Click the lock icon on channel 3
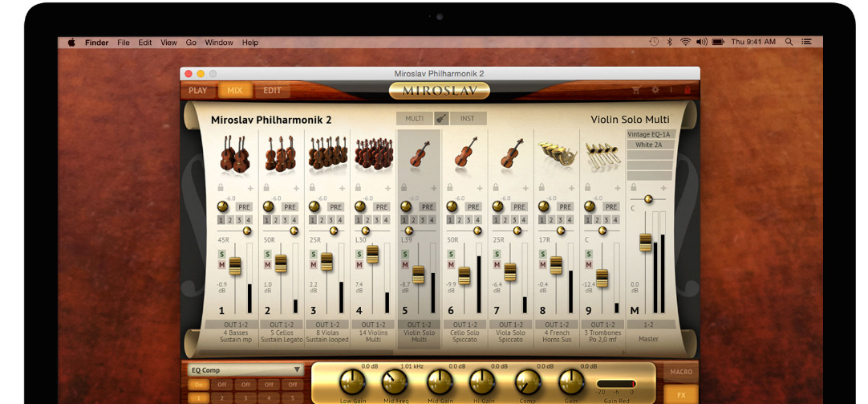This screenshot has height=404, width=868. pyautogui.click(x=312, y=188)
